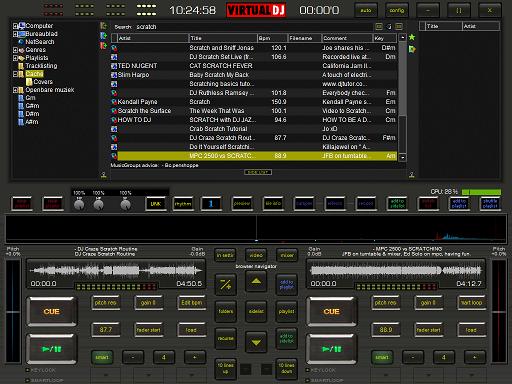Click the file icon of the TED NUGENT row
Viewport: 512px width, 384px height.
tap(114, 66)
